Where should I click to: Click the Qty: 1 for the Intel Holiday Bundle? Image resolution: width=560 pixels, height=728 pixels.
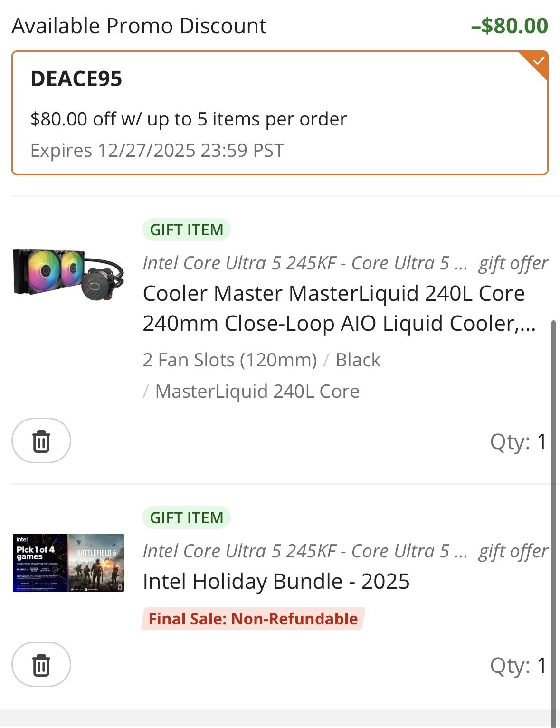pyautogui.click(x=518, y=665)
